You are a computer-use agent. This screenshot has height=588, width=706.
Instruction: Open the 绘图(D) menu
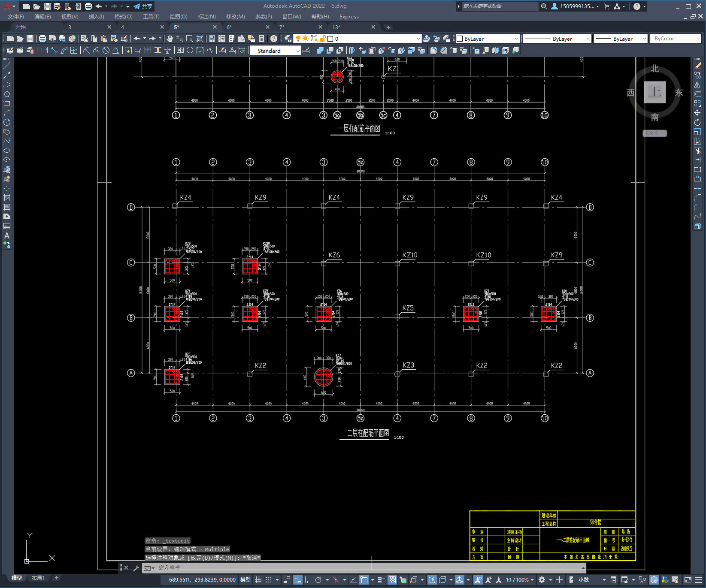(x=179, y=17)
